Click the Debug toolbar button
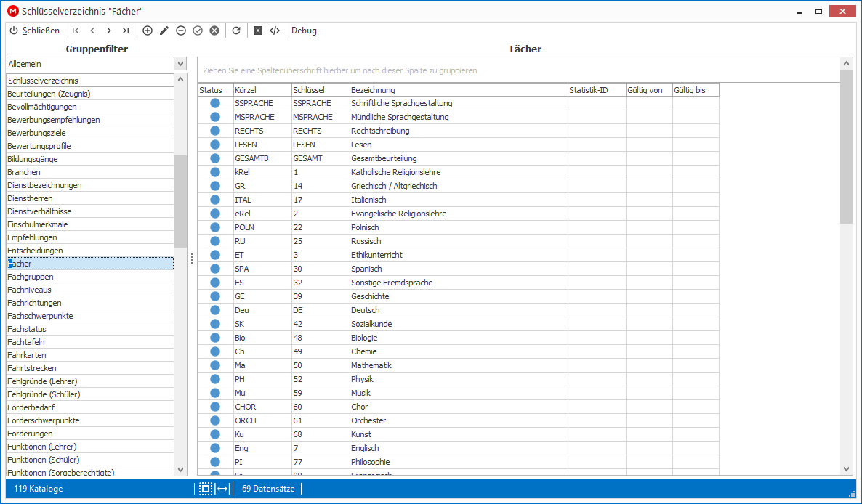Image resolution: width=862 pixels, height=504 pixels. point(304,31)
